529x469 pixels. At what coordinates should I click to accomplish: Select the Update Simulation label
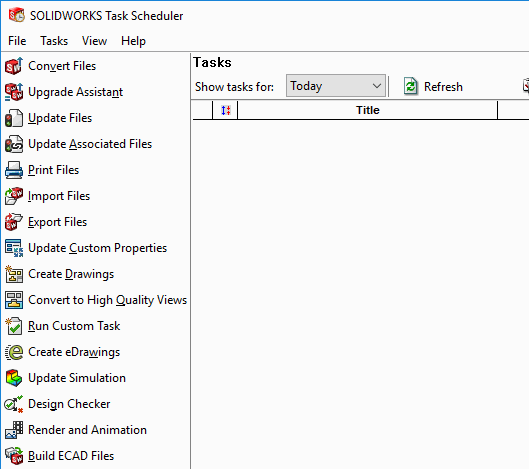[77, 378]
